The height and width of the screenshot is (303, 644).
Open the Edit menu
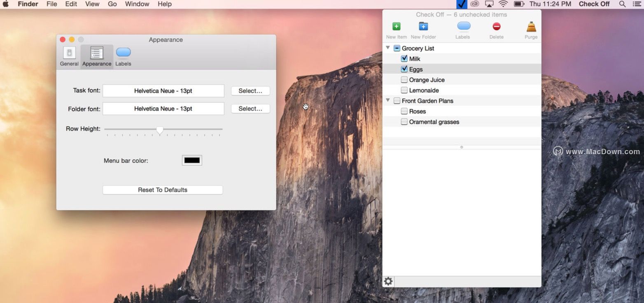pyautogui.click(x=71, y=4)
